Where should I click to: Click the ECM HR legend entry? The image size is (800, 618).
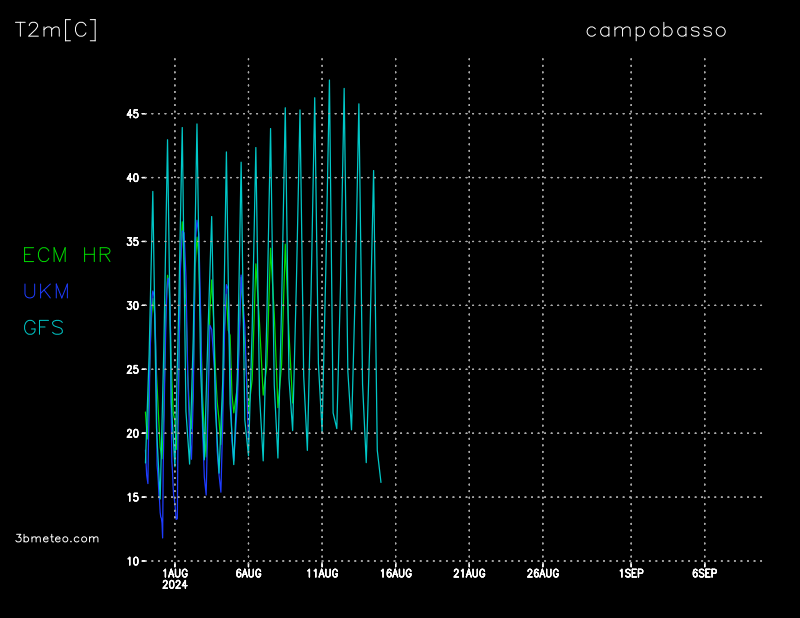point(67,255)
